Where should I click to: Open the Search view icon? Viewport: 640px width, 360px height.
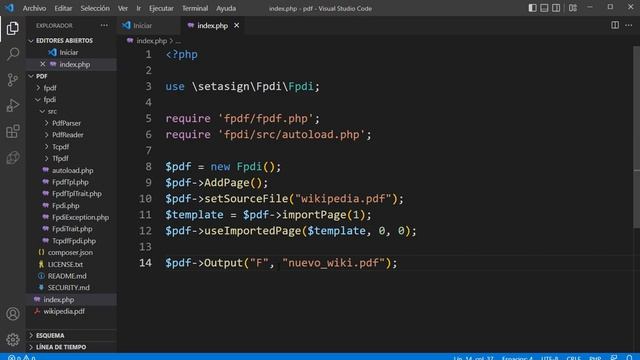pos(13,54)
